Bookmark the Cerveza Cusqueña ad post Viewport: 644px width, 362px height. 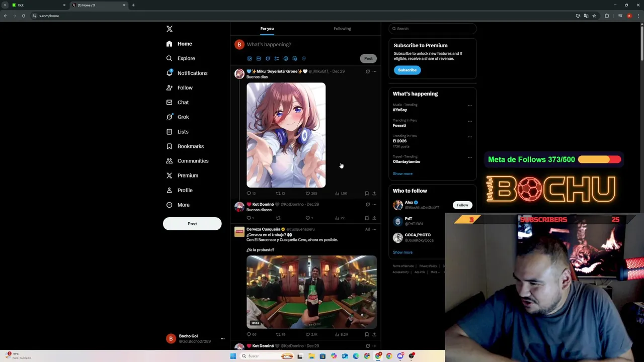367,334
